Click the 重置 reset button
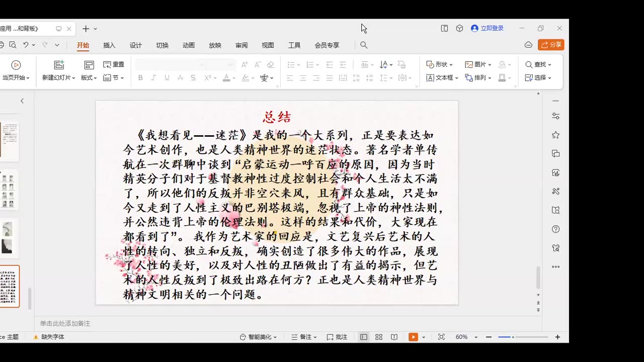Image resolution: width=644 pixels, height=362 pixels. [x=114, y=65]
